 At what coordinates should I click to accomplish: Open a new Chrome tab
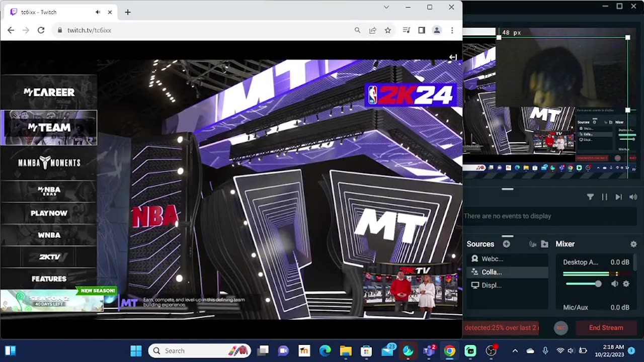[128, 12]
